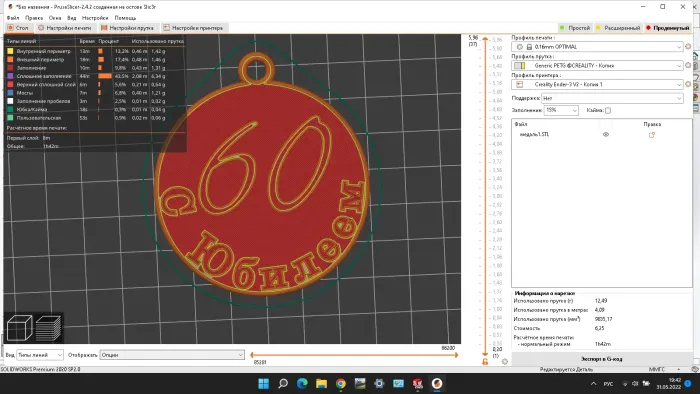Select the sliced layers preview icon
This screenshot has height=394, width=700.
(48, 328)
